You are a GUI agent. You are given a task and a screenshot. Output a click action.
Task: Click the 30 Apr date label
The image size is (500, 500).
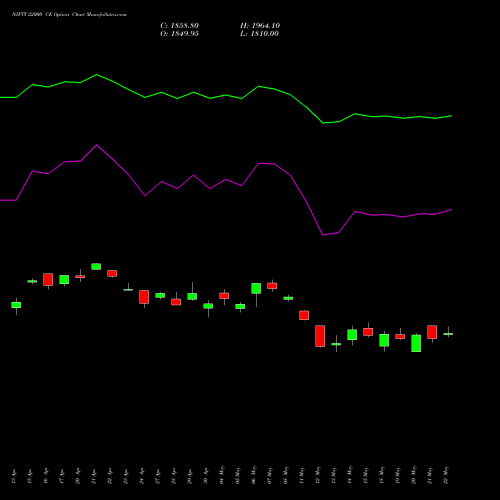click(206, 476)
